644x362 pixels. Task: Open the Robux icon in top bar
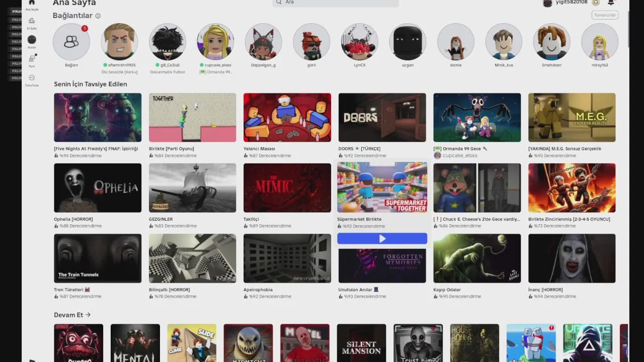pyautogui.click(x=596, y=3)
